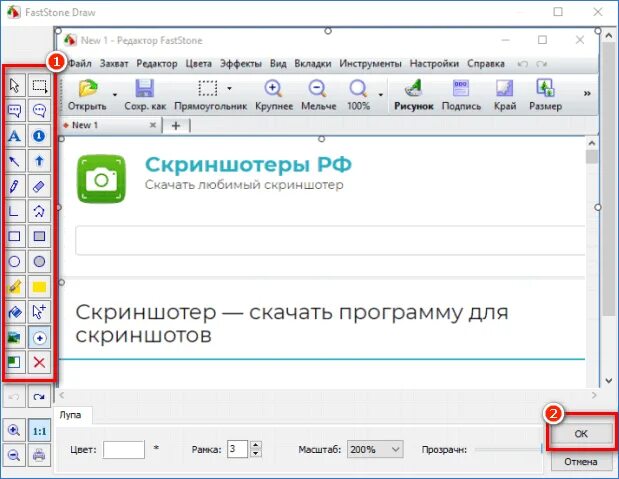Click Крупнее zoom icon in captured editor
The height and width of the screenshot is (479, 619).
(x=274, y=88)
